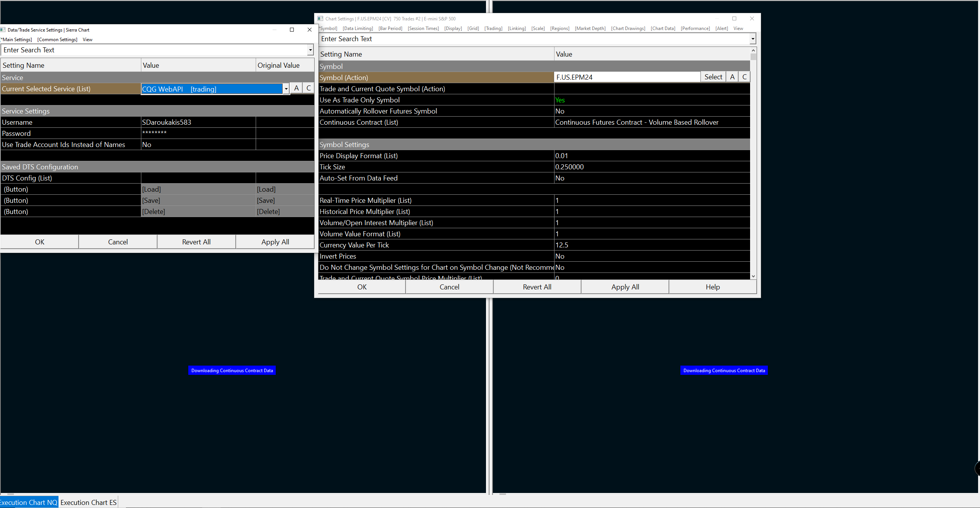Click Apply All in Chart Settings

click(x=625, y=287)
